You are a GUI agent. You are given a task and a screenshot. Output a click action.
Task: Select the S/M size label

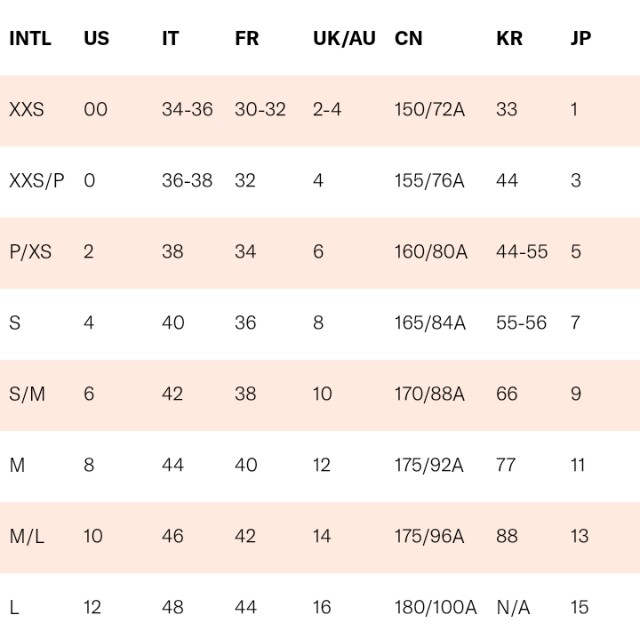[27, 394]
